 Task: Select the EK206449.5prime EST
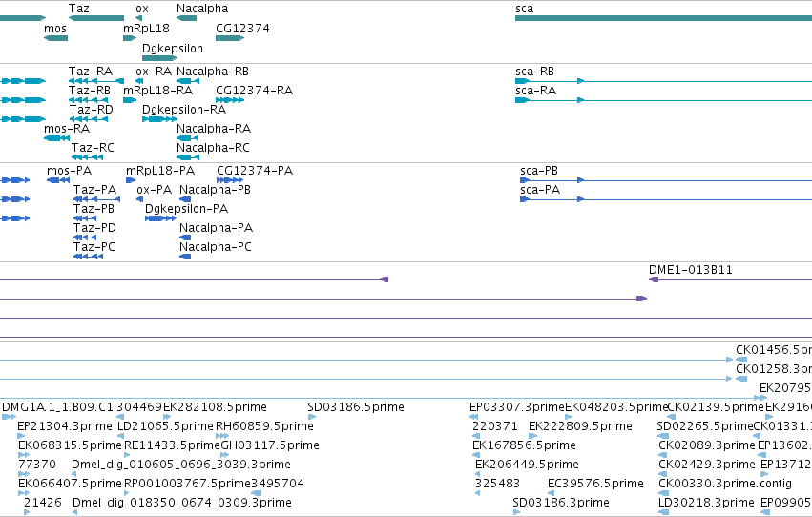[x=478, y=475]
